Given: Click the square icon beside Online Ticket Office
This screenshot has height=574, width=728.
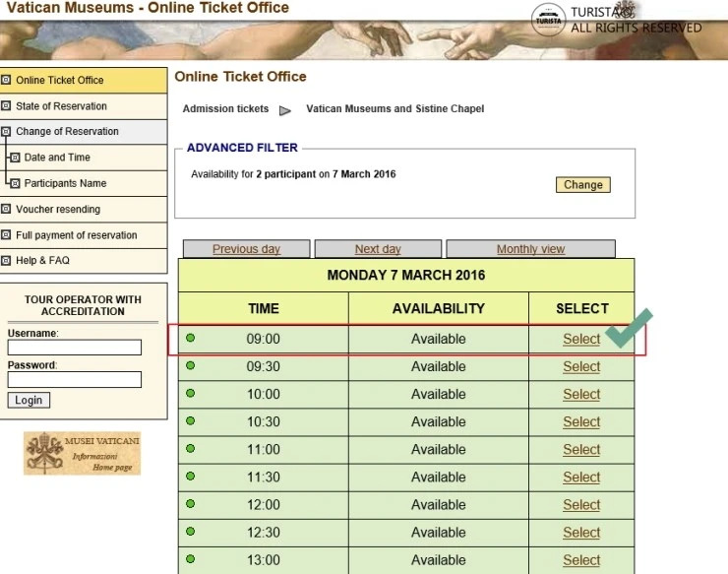Looking at the screenshot, I should [6, 80].
